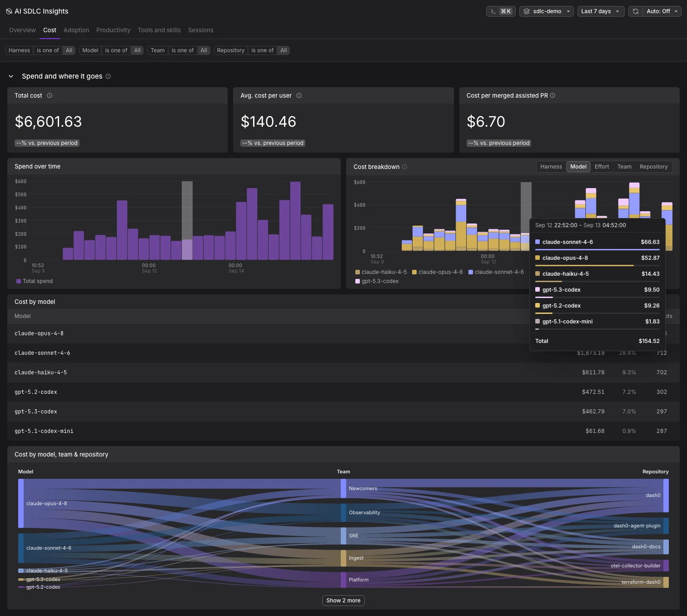
Task: Switch to the Overview tab
Action: 22,30
